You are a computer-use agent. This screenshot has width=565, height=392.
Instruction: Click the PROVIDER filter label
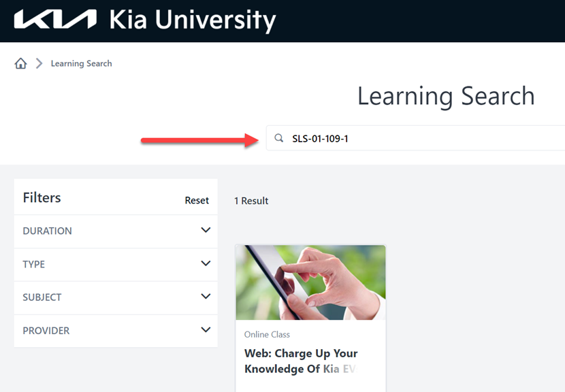pyautogui.click(x=46, y=331)
